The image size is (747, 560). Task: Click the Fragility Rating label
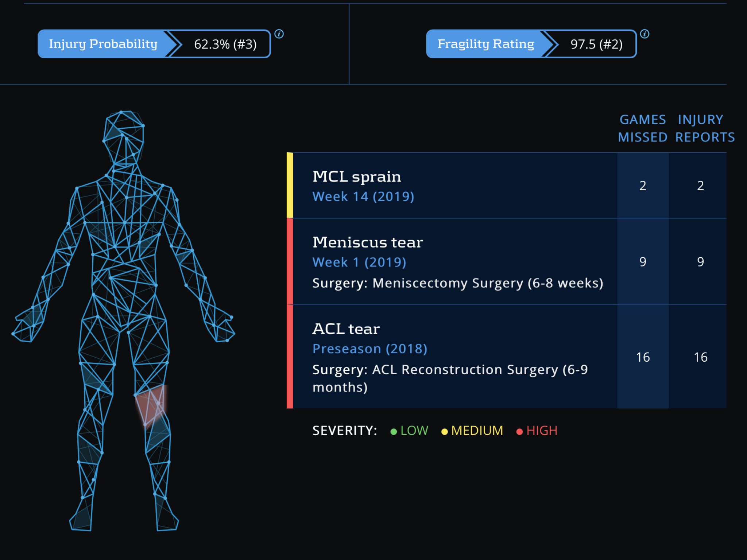(485, 44)
